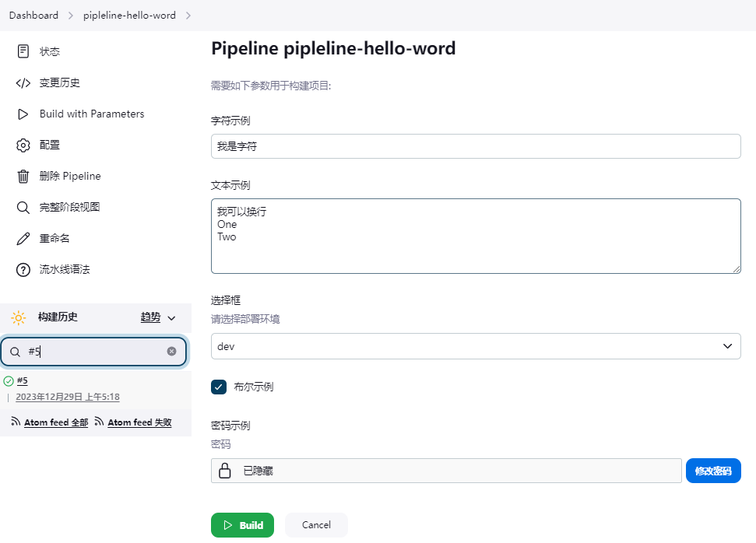Click the Cancel button
This screenshot has width=756, height=543.
(316, 525)
